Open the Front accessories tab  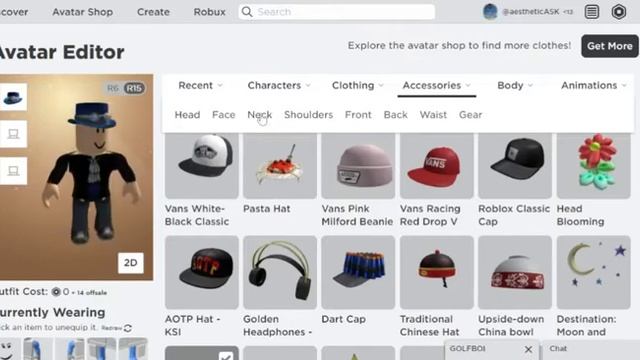358,115
